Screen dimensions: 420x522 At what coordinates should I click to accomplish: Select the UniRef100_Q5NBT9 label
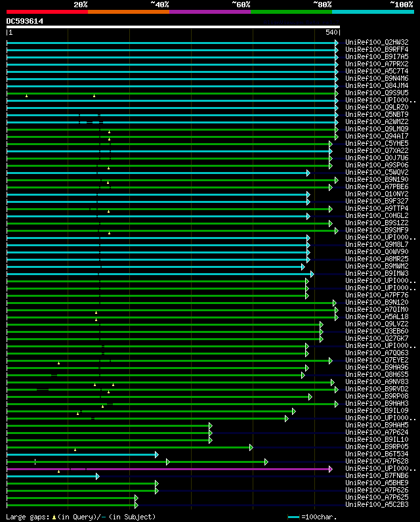(x=377, y=114)
